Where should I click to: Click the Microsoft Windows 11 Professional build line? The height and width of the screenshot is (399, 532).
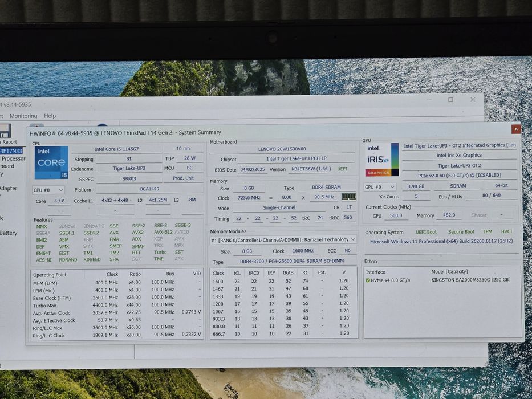point(441,241)
